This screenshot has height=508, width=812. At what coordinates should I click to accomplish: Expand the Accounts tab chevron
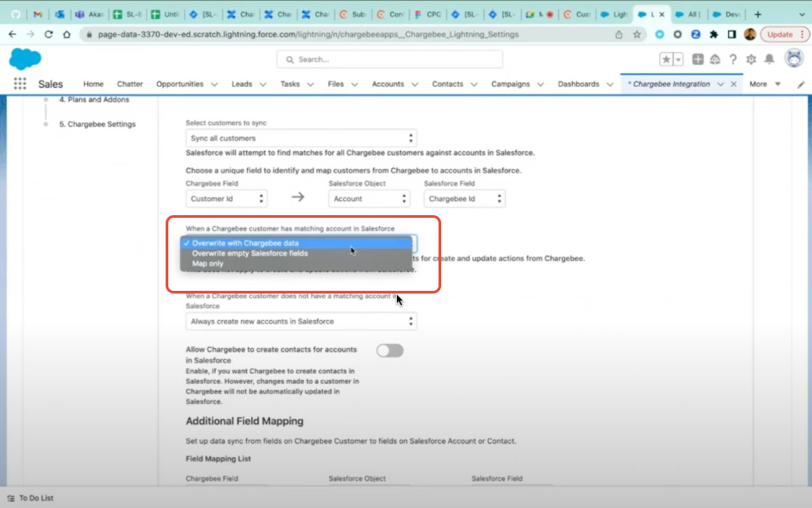pyautogui.click(x=415, y=84)
